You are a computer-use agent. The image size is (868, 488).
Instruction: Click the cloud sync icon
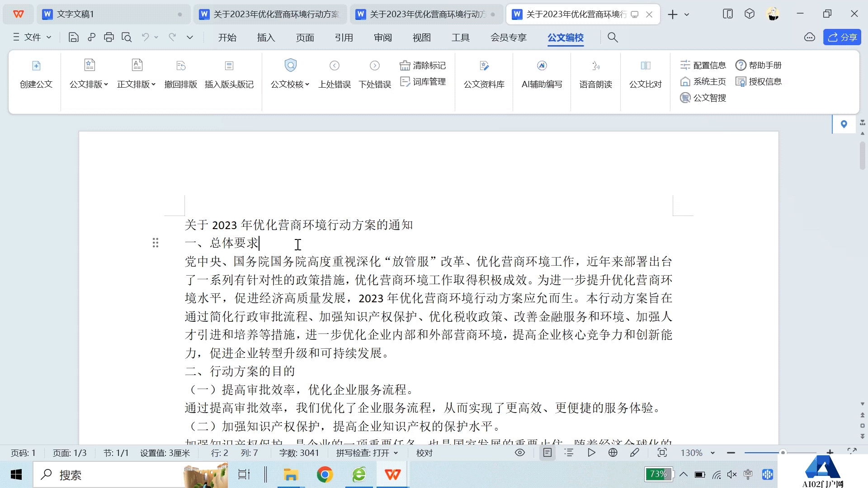tap(810, 38)
